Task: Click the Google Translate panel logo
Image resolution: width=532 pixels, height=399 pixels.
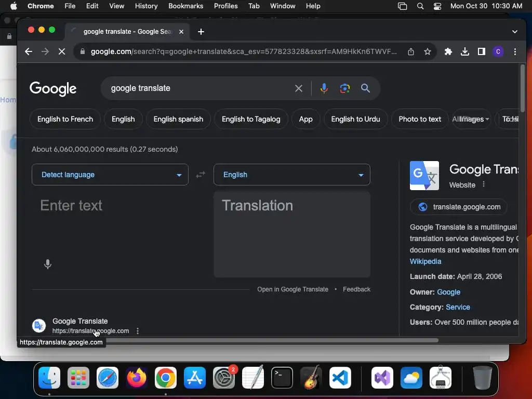Action: click(424, 176)
